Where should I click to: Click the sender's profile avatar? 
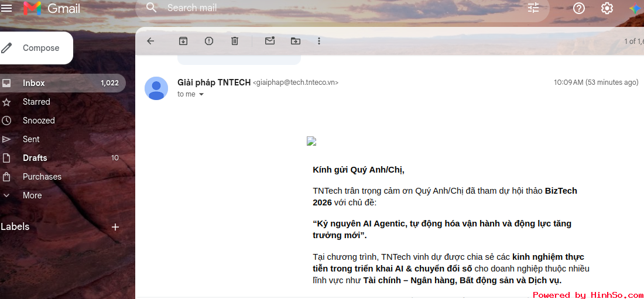(156, 88)
